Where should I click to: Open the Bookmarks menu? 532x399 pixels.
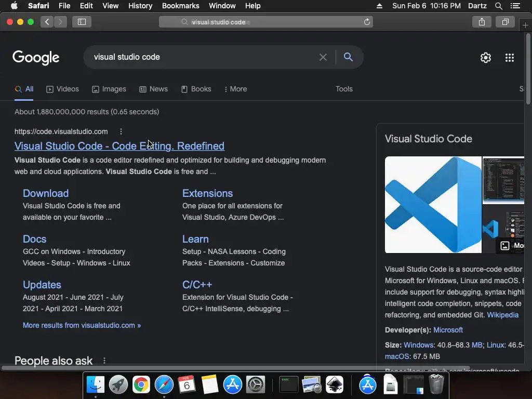pyautogui.click(x=180, y=6)
